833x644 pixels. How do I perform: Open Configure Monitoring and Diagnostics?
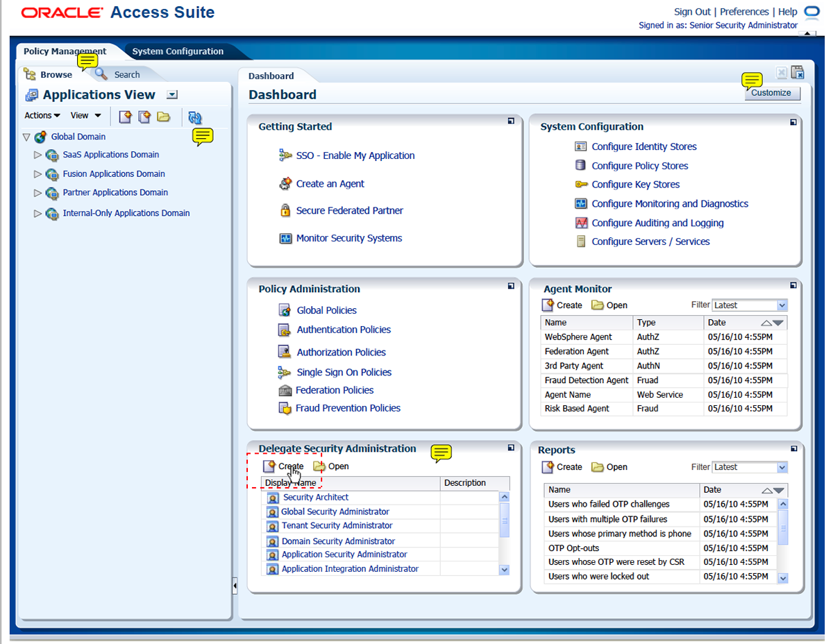click(x=670, y=204)
